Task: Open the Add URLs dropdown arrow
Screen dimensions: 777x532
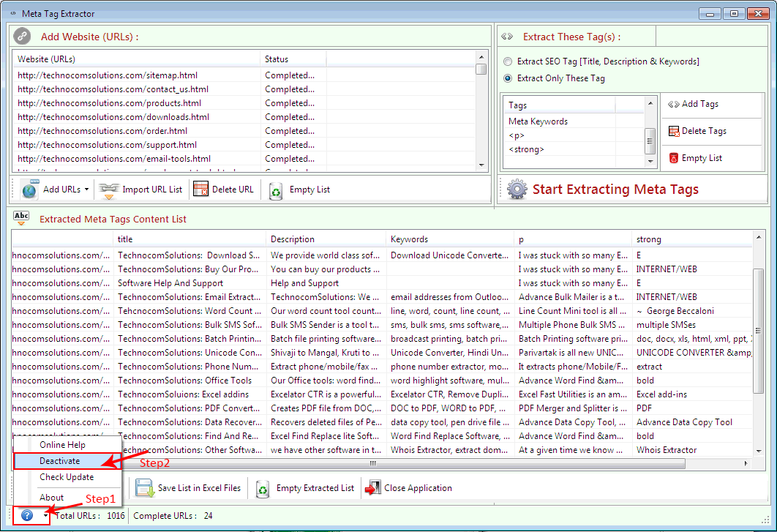Action: tap(87, 190)
